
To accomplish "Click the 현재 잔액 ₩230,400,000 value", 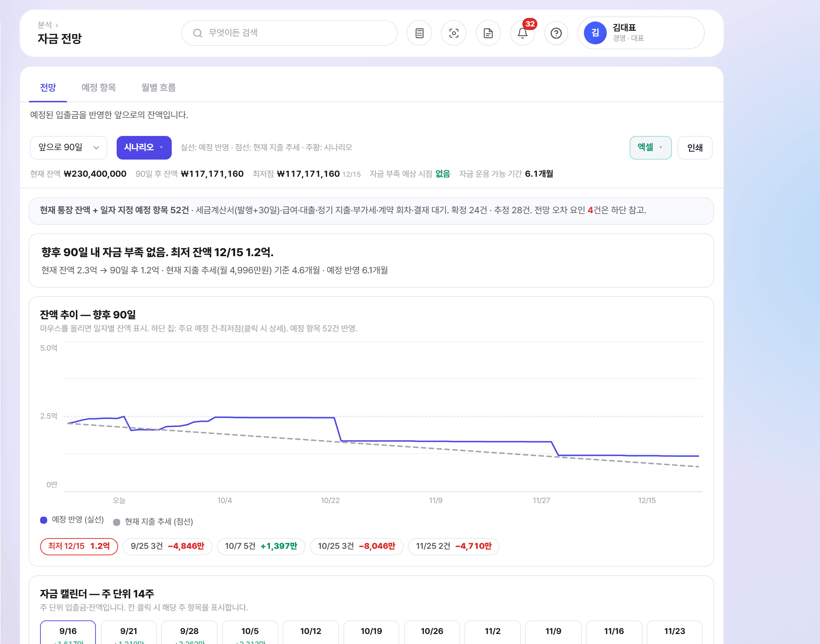I will click(95, 174).
